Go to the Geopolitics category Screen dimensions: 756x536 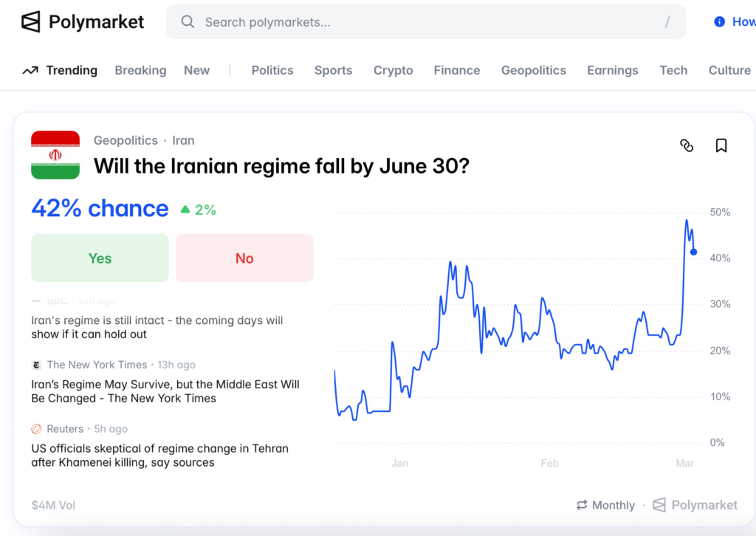tap(533, 70)
